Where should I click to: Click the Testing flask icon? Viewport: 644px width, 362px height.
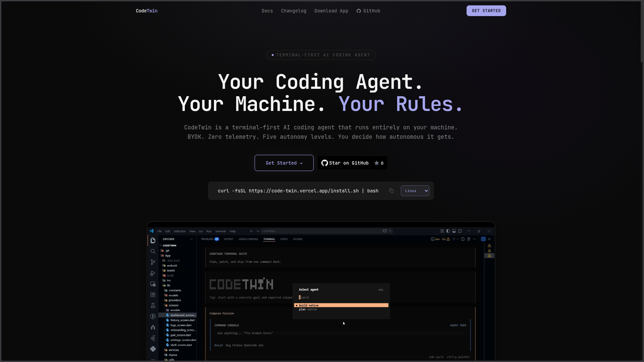point(153,306)
